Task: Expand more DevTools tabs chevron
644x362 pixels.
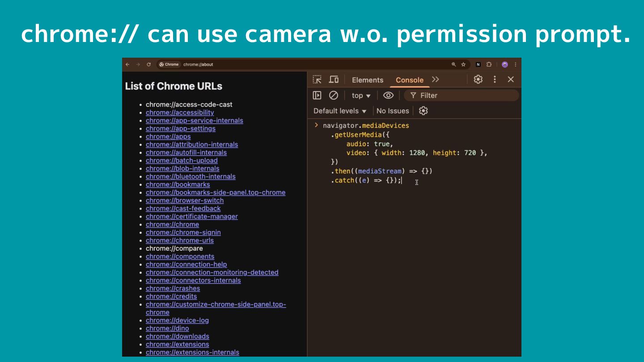Action: coord(436,80)
